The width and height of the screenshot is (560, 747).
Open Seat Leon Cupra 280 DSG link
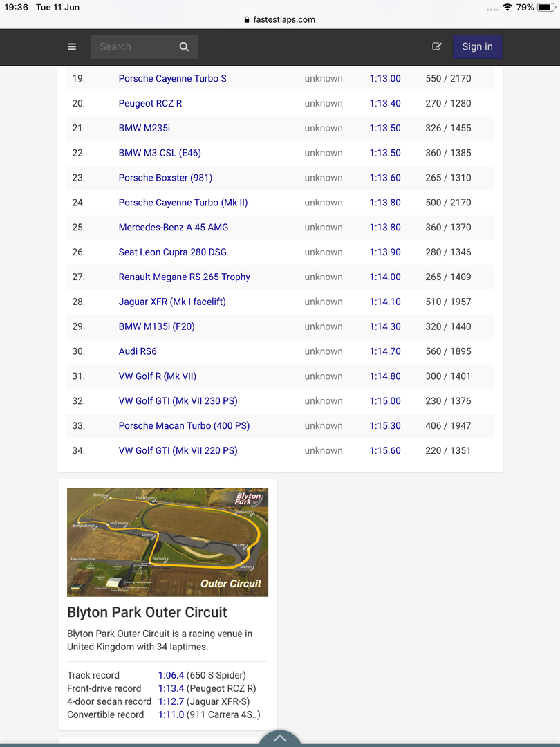point(172,252)
